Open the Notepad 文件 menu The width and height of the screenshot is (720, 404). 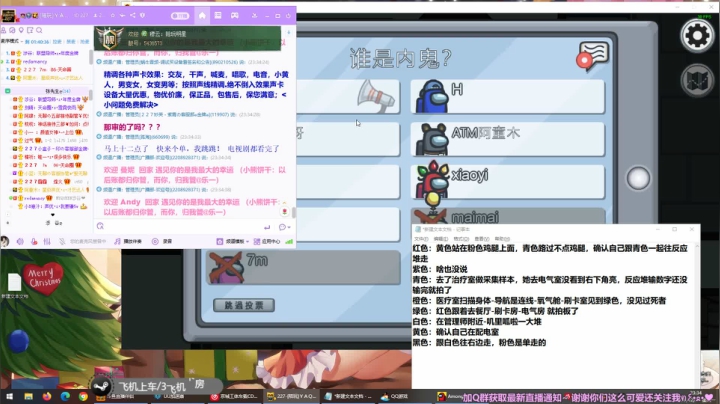click(x=421, y=239)
